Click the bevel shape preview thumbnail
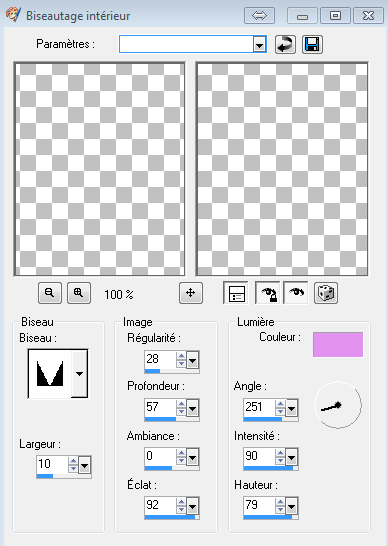Screen dimensions: 388x546 click(x=50, y=373)
